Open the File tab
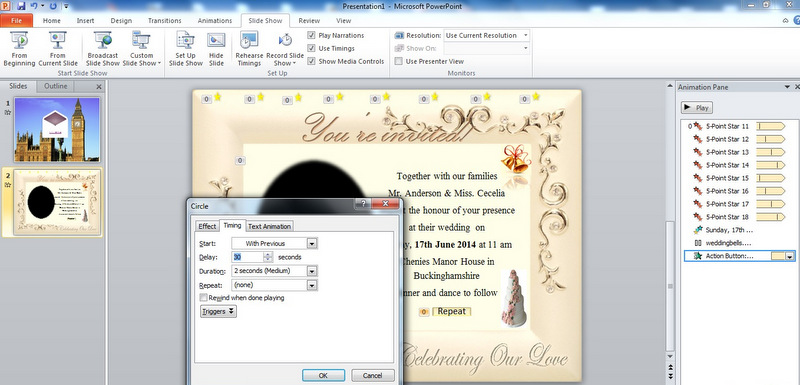 (x=16, y=21)
